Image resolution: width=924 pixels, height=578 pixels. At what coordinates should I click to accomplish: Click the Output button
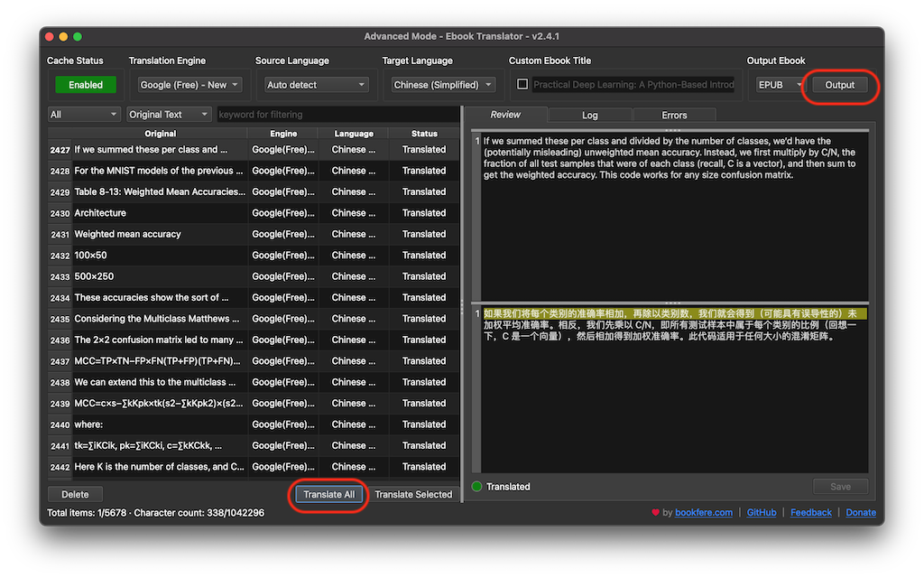point(839,84)
